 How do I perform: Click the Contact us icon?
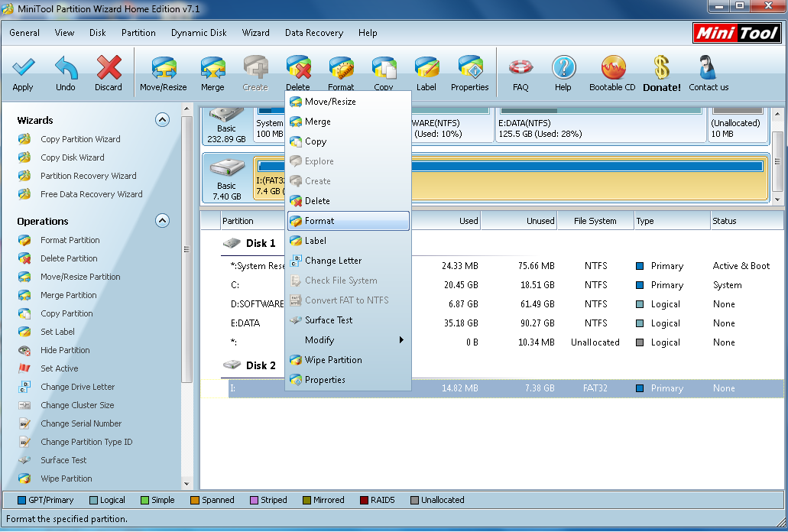pyautogui.click(x=708, y=68)
